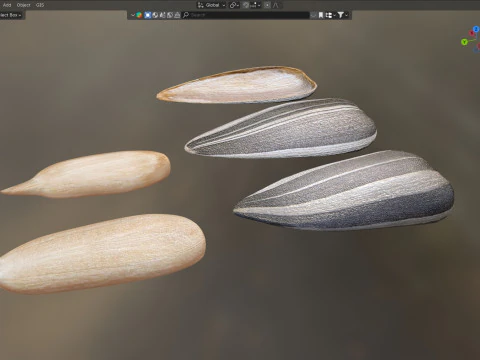Viewport: 480px width, 360px height.
Task: Expand the asset browser header chevron
Action: [133, 15]
